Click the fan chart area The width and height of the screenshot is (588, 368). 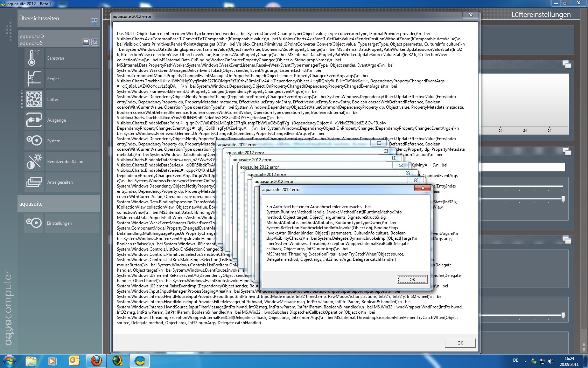click(x=525, y=104)
